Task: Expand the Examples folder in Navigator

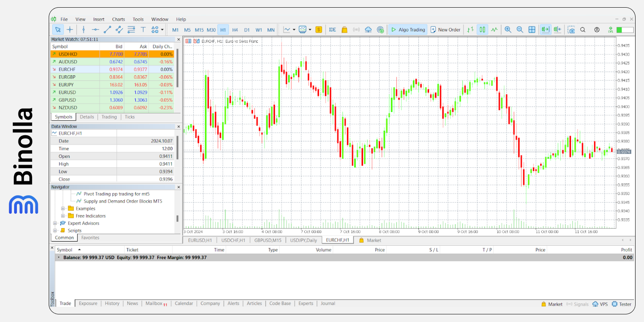Action: pos(63,208)
